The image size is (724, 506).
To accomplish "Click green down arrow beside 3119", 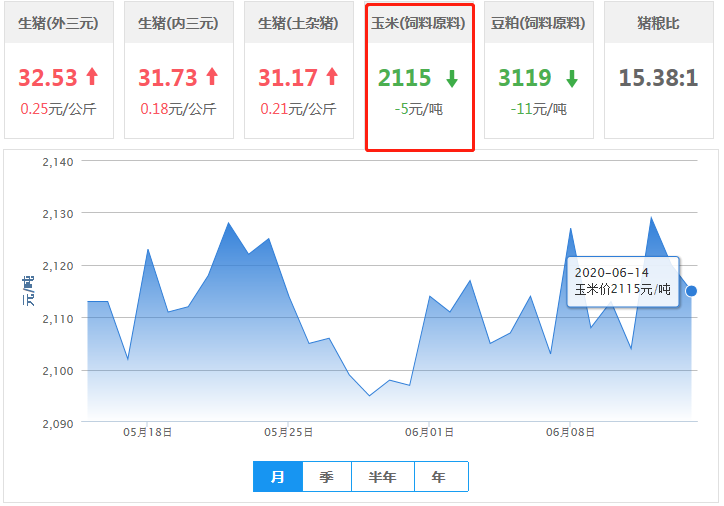I will pyautogui.click(x=571, y=78).
